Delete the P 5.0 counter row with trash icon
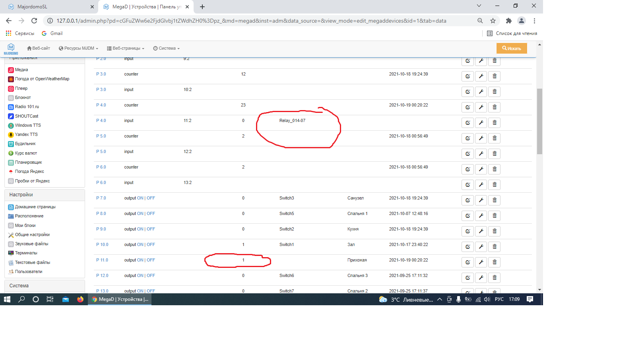 495,138
